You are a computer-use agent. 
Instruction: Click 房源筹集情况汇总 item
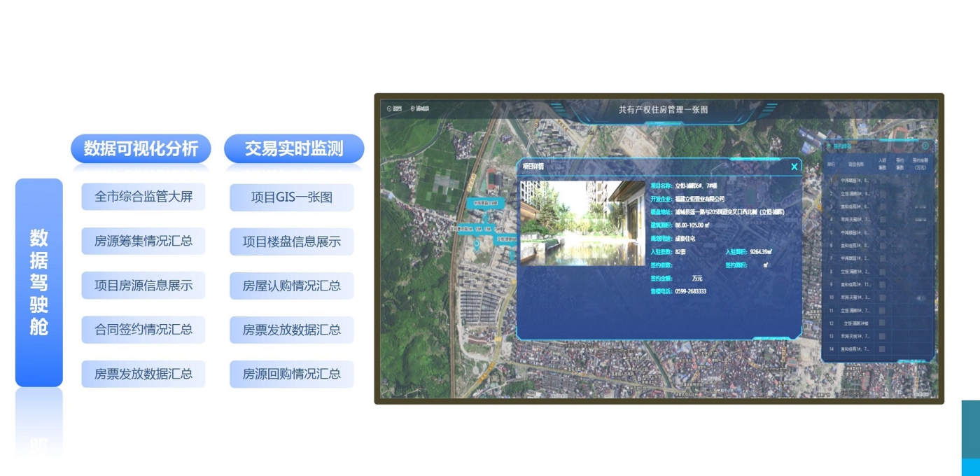click(x=143, y=241)
